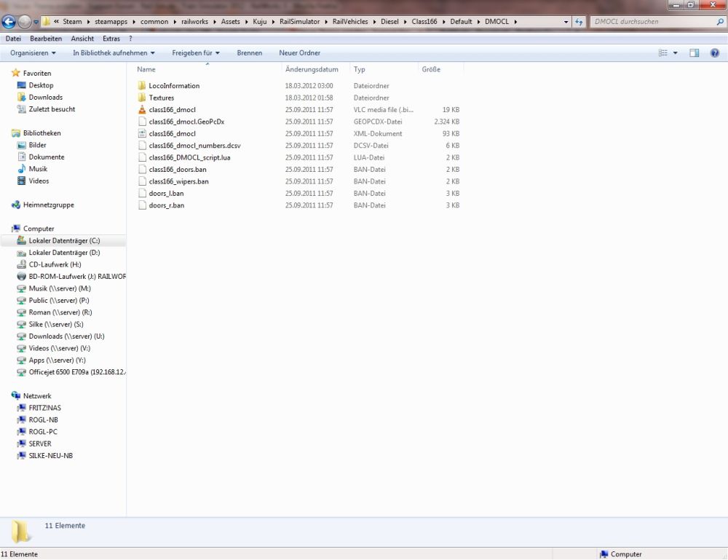Open the view options dropdown arrow
The width and height of the screenshot is (728, 560).
click(675, 53)
